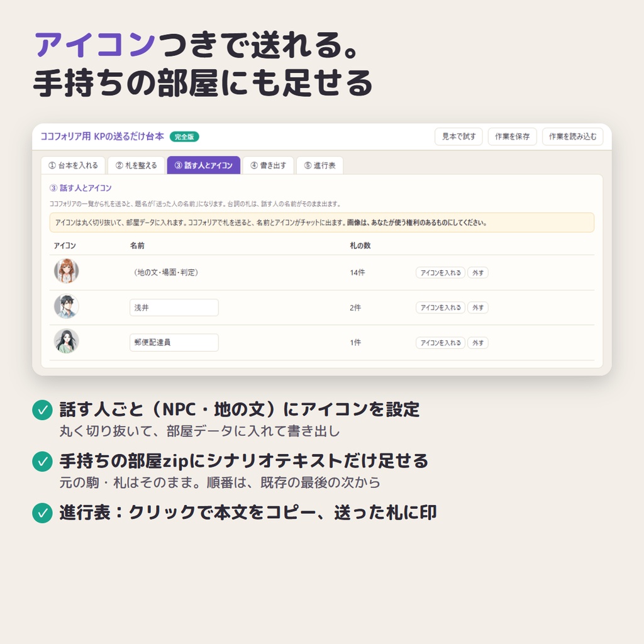Screen dimensions: 644x644
Task: Click 外す for the 郵便配達員 row
Action: tap(478, 343)
